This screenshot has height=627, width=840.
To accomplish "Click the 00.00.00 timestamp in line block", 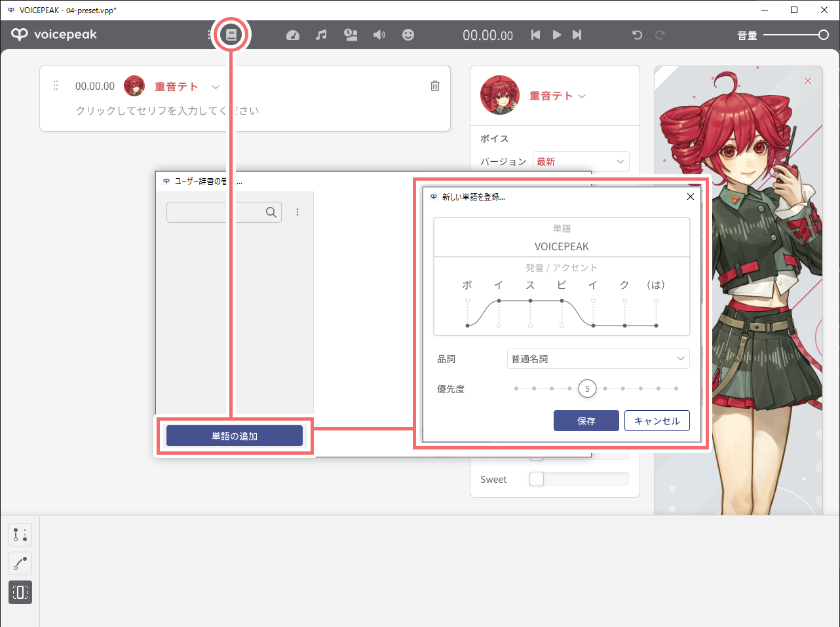I will point(95,86).
